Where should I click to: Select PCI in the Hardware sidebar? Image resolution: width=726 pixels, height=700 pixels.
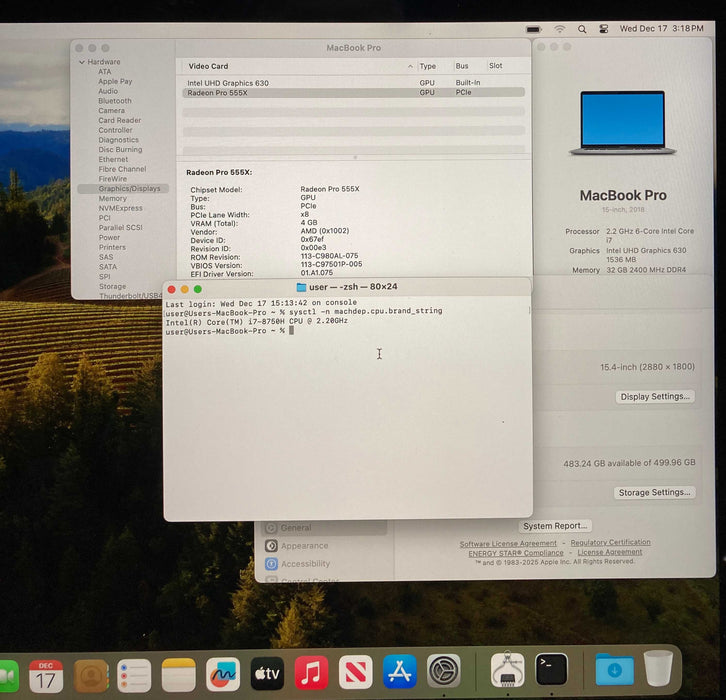(105, 218)
